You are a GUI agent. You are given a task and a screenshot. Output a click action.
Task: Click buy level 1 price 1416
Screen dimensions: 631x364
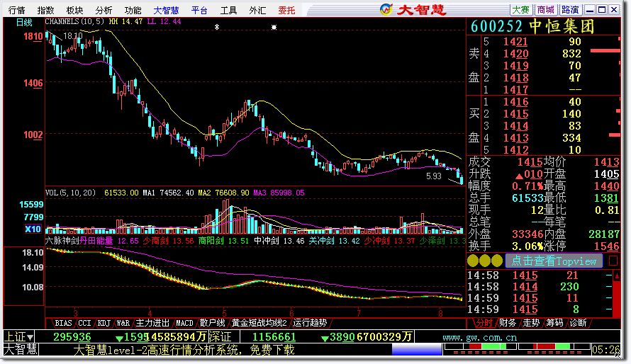515,102
